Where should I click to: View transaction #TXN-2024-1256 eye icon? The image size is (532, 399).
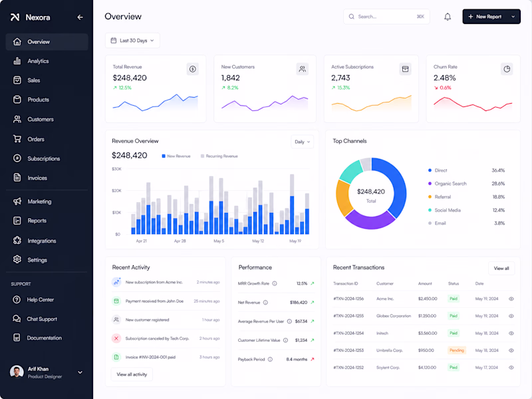click(511, 299)
